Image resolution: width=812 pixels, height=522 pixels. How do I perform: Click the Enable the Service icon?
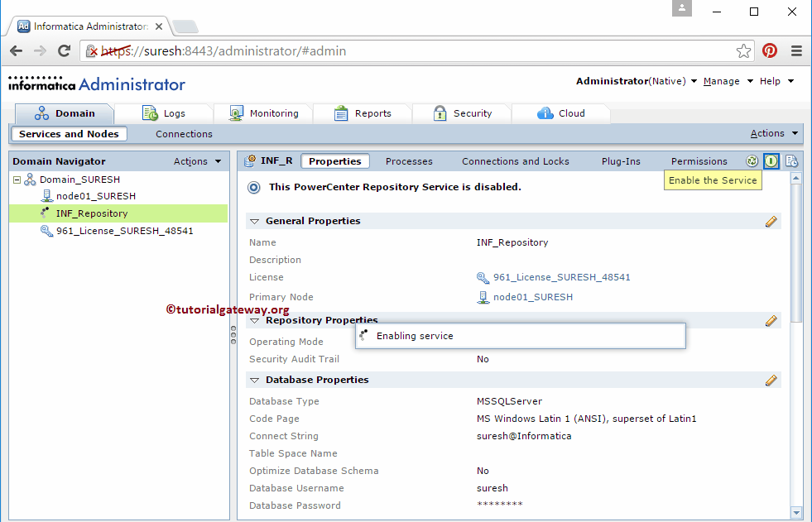click(x=771, y=161)
